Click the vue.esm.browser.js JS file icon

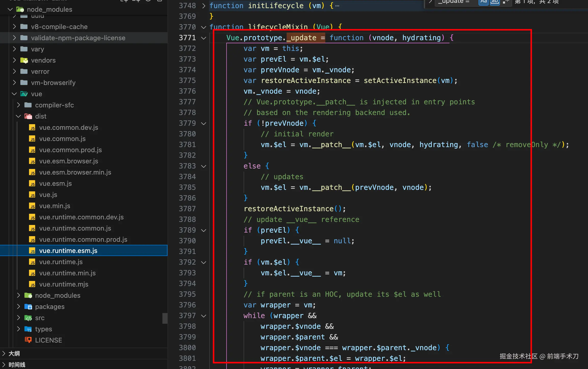tap(32, 161)
